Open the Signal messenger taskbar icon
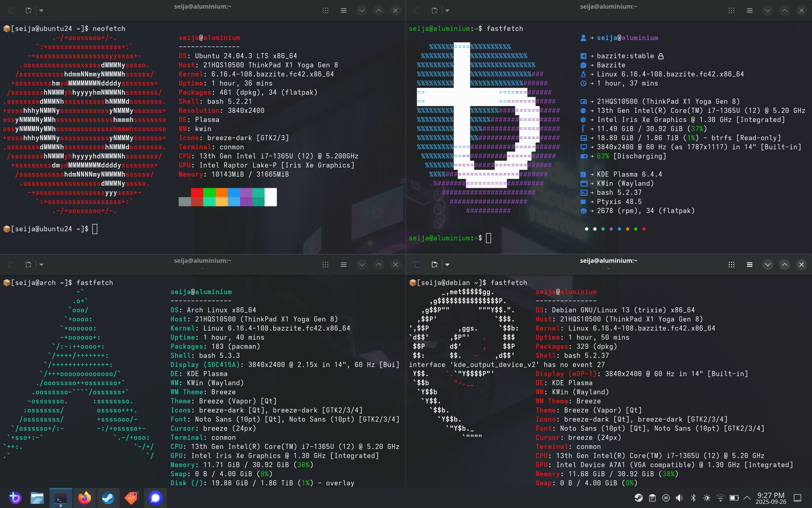 point(155,498)
